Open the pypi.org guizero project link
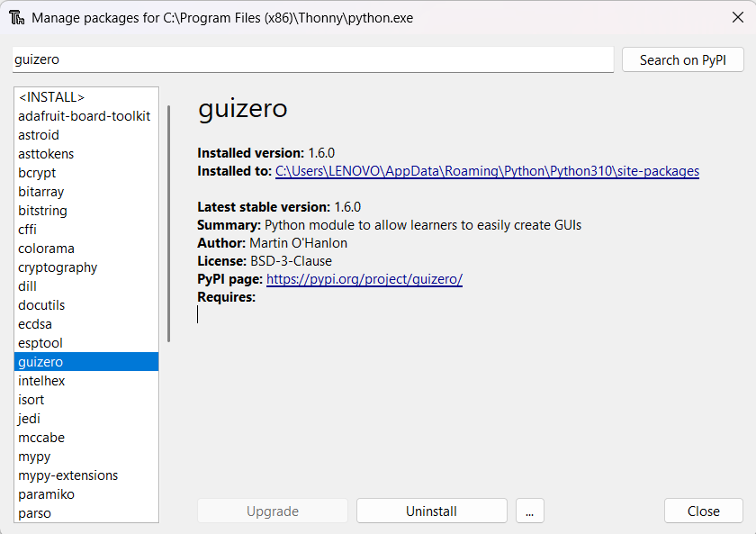756x534 pixels. coord(364,279)
